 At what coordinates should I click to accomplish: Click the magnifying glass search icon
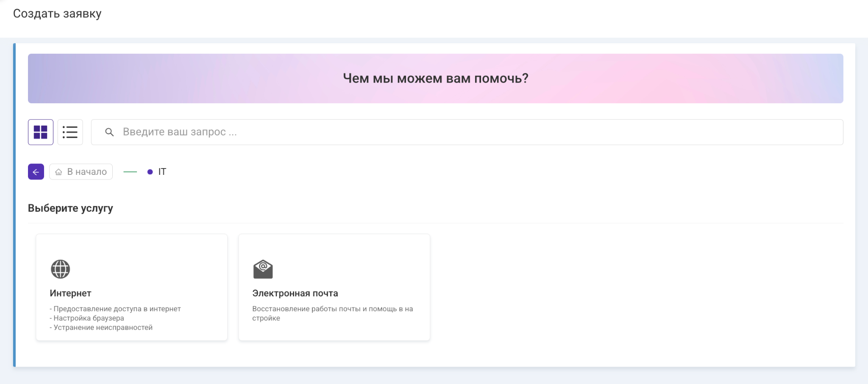coord(109,132)
